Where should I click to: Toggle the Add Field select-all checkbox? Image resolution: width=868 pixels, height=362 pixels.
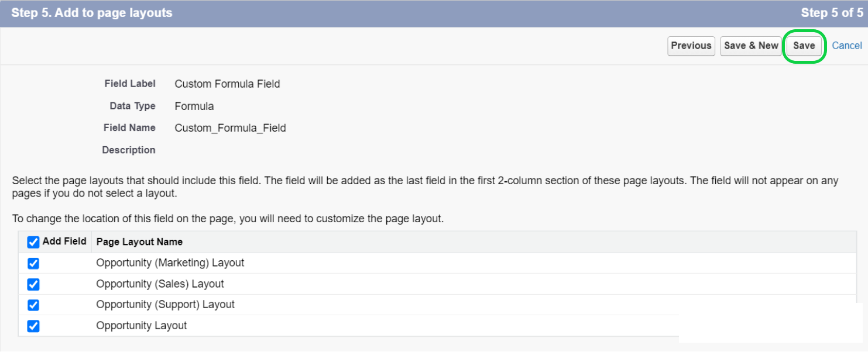[33, 242]
